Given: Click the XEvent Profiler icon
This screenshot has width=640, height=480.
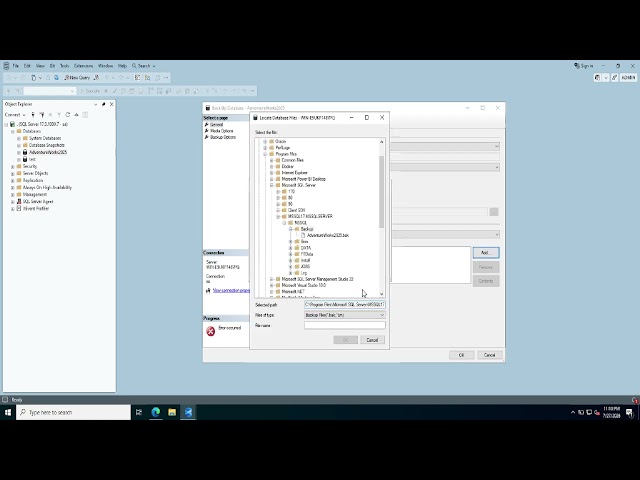Looking at the screenshot, I should [19, 208].
